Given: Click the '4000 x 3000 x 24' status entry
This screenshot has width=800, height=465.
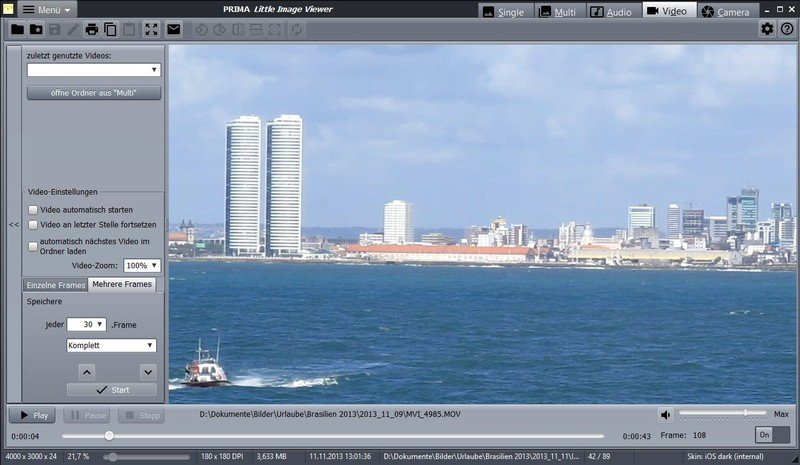Looking at the screenshot, I should (32, 456).
